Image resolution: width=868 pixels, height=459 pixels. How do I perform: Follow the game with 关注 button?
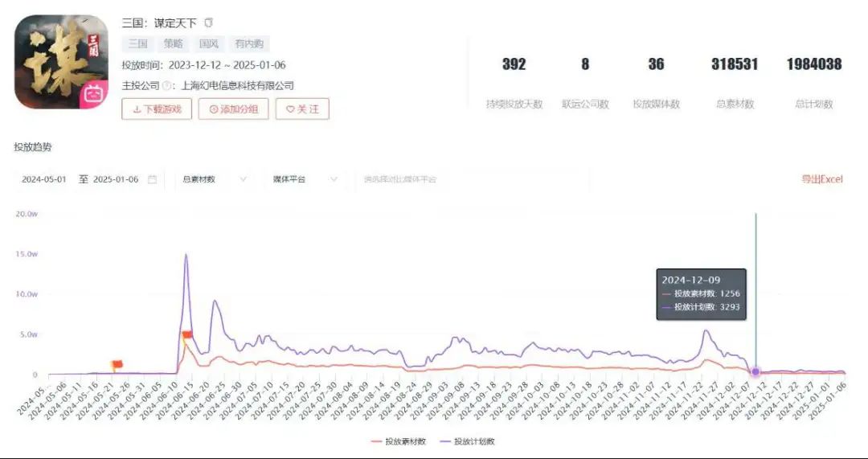tap(302, 109)
